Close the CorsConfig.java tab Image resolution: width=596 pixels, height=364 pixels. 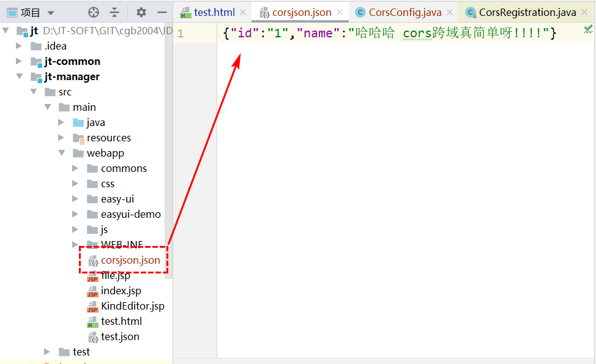[x=450, y=12]
